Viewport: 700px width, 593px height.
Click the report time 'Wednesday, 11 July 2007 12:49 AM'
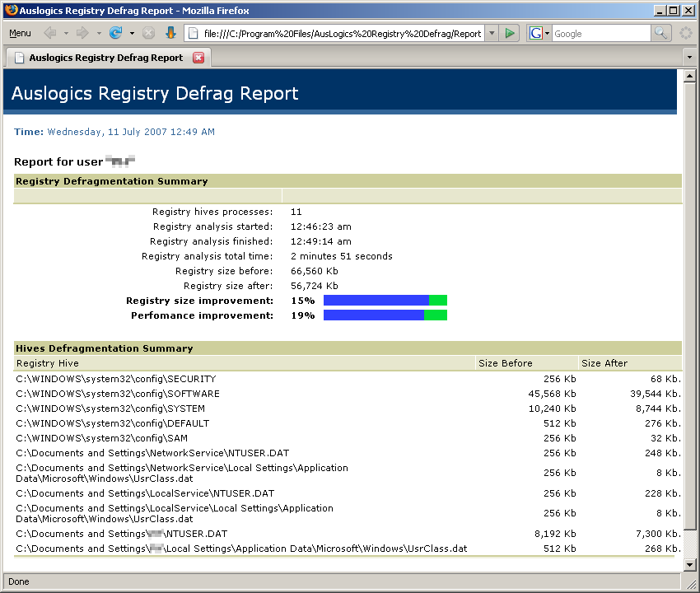(131, 132)
